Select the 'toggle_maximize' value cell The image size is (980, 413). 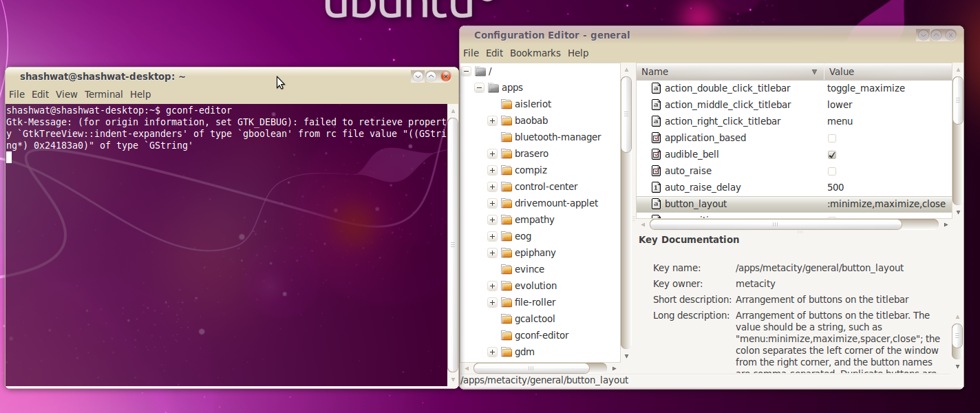coord(866,88)
